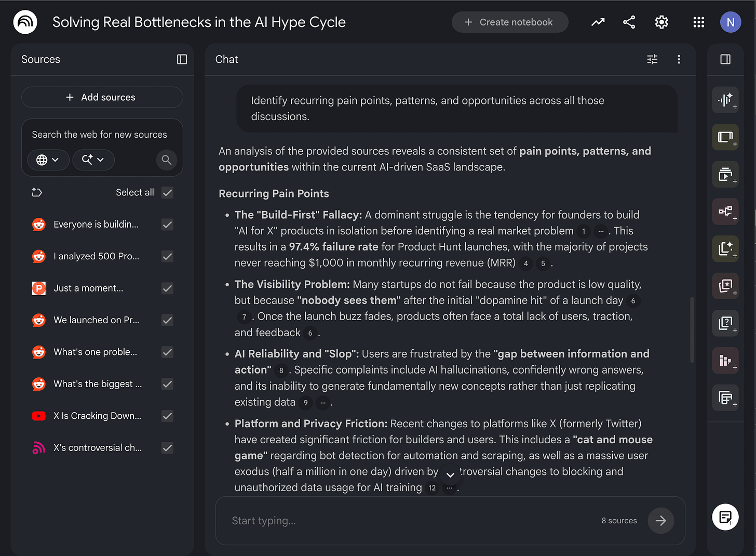Open the 'What's the biggest ...' source
The height and width of the screenshot is (556, 756).
click(98, 384)
